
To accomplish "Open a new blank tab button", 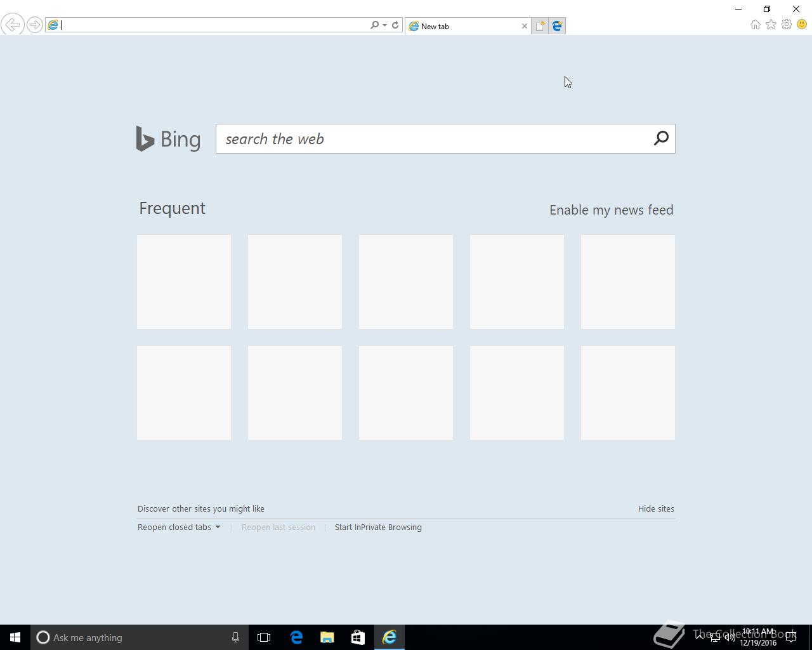I will 540,26.
